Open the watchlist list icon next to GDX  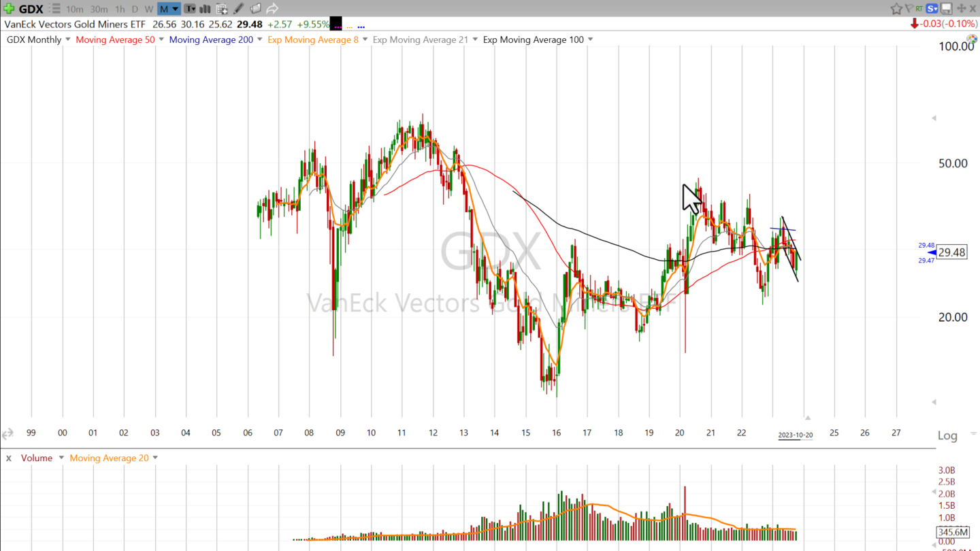pos(56,9)
